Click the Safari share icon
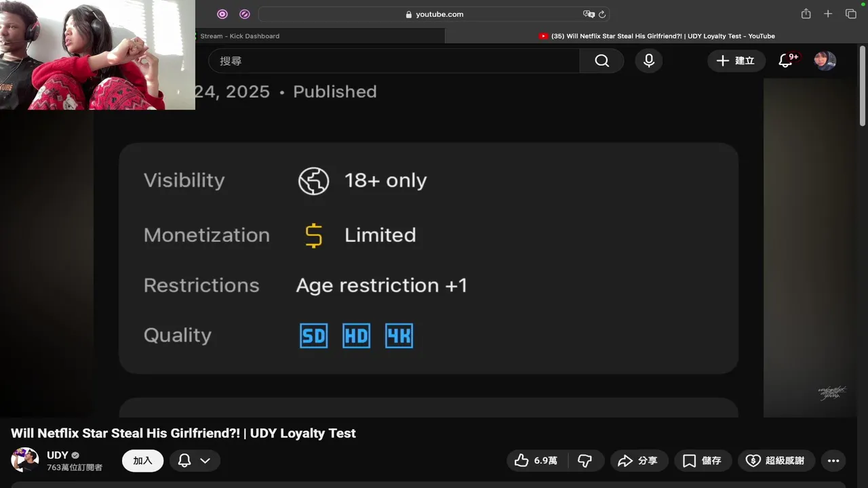The image size is (868, 488). pos(806,14)
